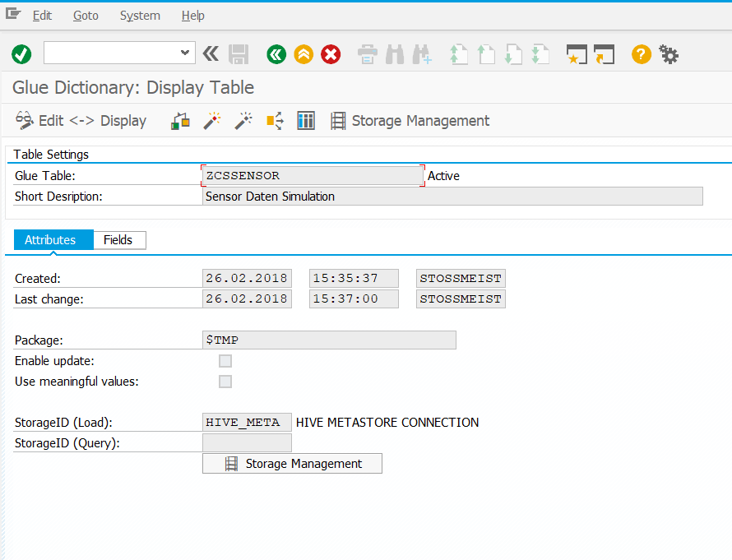Screen dimensions: 732x560
Task: Open Help with the question mark icon
Action: tap(642, 54)
